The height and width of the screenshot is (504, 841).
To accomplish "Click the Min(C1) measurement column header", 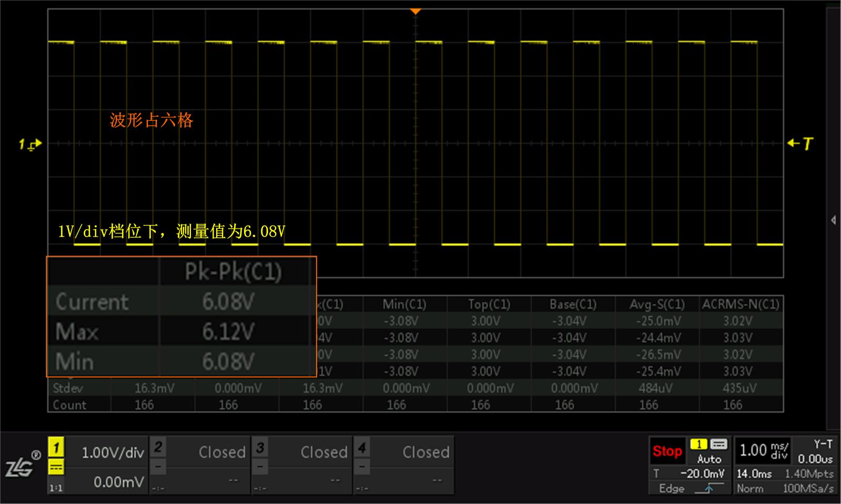I will tap(404, 304).
